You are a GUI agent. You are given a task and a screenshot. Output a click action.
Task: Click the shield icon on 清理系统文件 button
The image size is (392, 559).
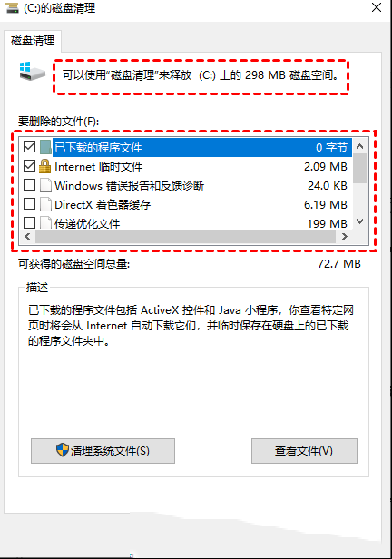pyautogui.click(x=63, y=450)
